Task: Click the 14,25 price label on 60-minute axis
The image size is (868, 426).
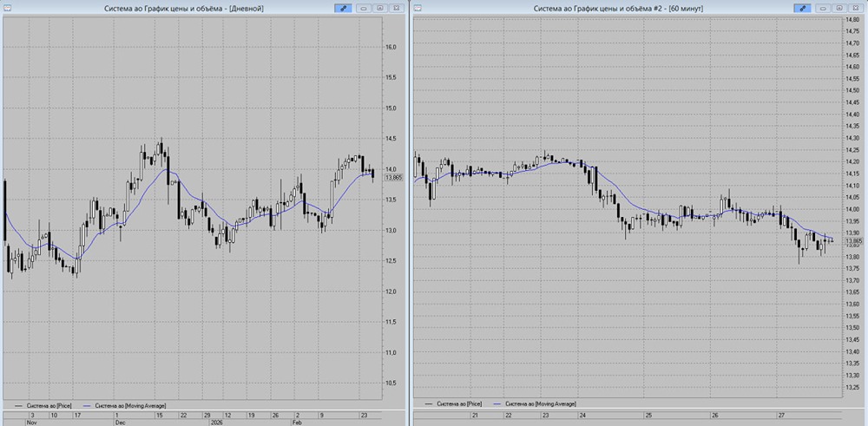Action: (x=852, y=149)
